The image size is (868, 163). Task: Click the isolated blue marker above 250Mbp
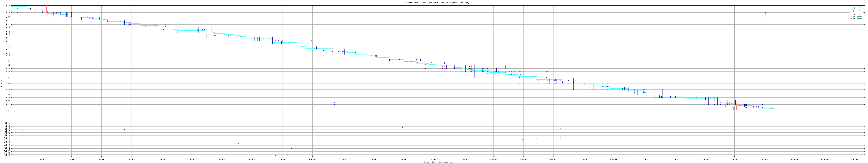[765, 15]
